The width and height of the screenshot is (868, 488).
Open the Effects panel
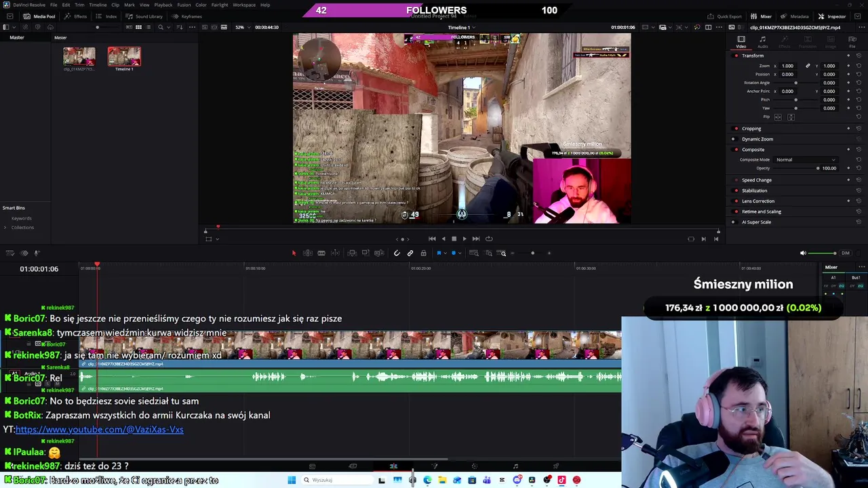coord(77,16)
